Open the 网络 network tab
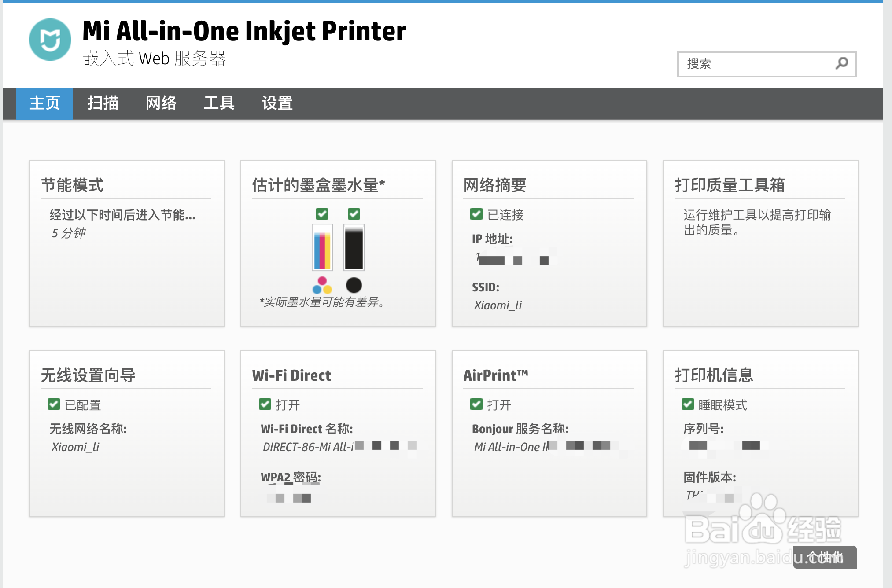 (x=161, y=103)
